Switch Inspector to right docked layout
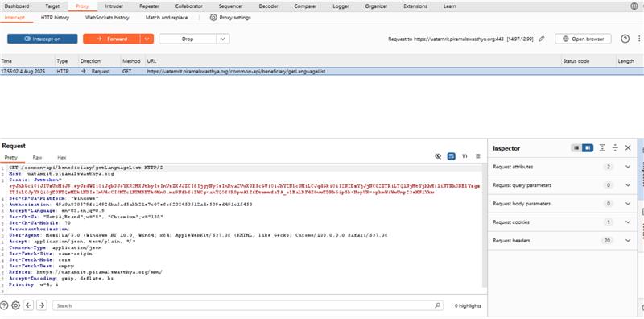Viewport: 644px width, 319px height. point(588,148)
